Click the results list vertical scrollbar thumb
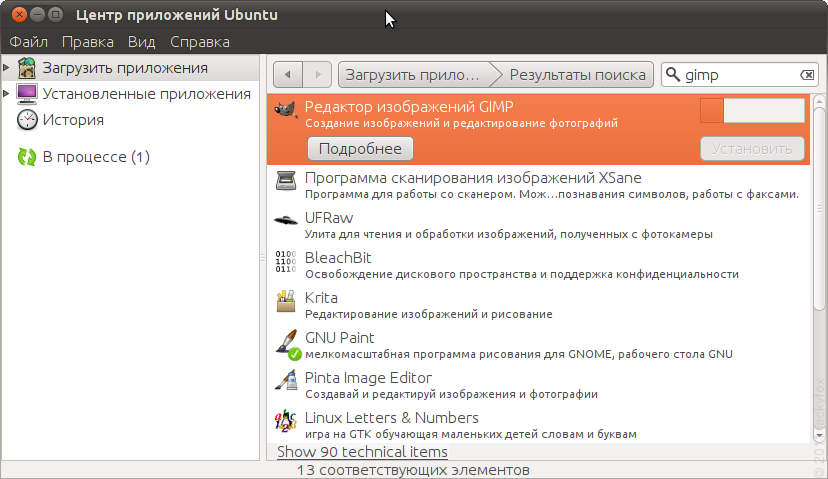Screen dimensions: 828x479 819,209
